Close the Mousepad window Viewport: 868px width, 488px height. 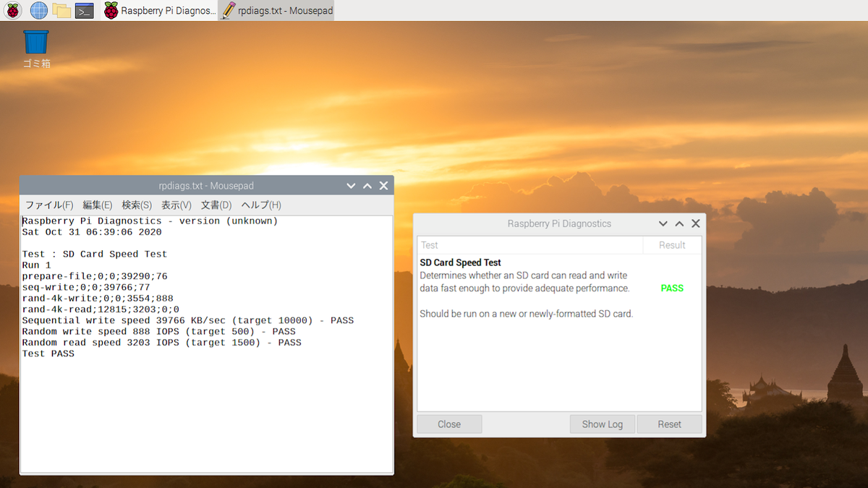tap(383, 186)
